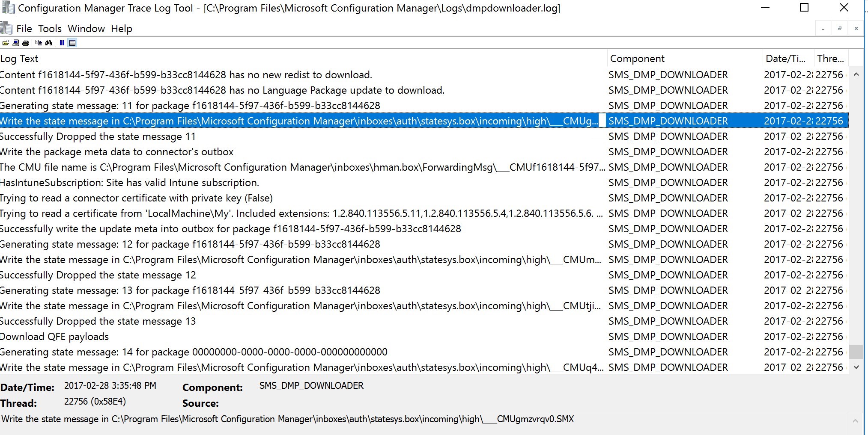
Task: Select row 'Trying to read a connector certificate with private key'
Action: [424, 198]
